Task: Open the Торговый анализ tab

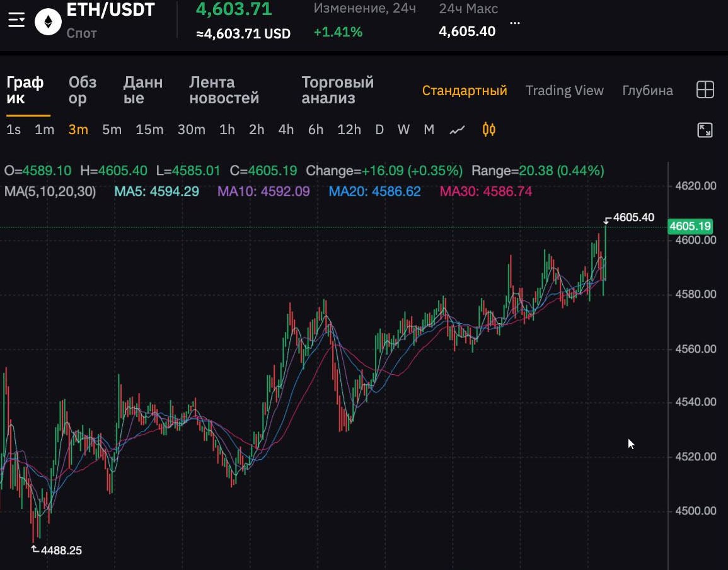Action: tap(337, 91)
